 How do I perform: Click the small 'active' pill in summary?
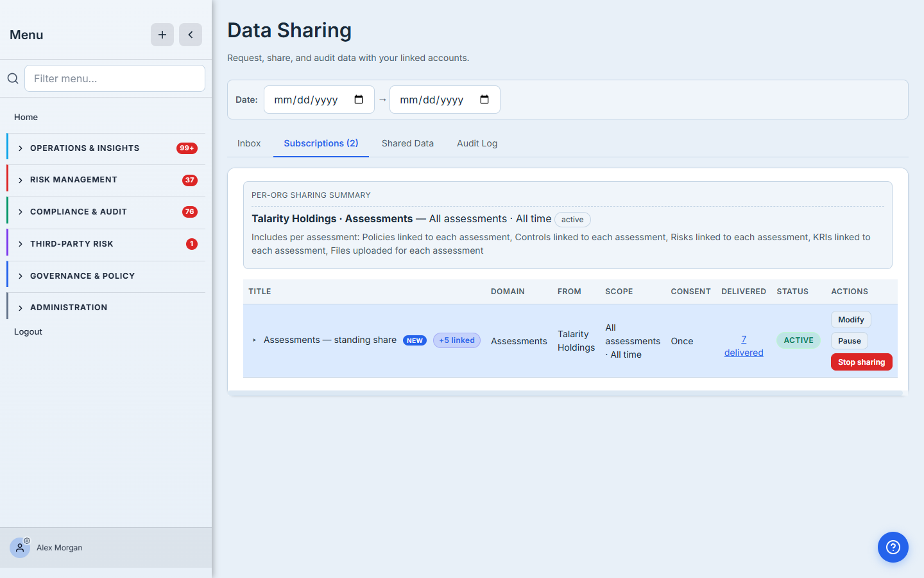[x=572, y=220]
